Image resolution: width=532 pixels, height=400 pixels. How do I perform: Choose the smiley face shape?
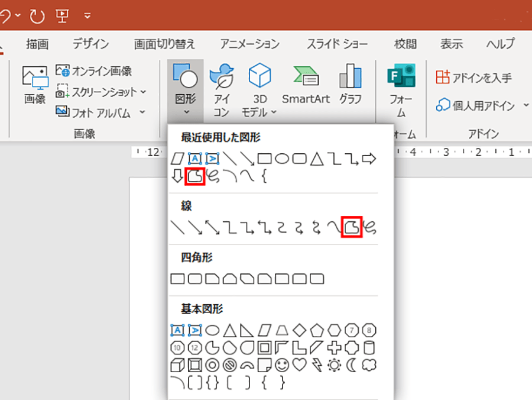[282, 365]
